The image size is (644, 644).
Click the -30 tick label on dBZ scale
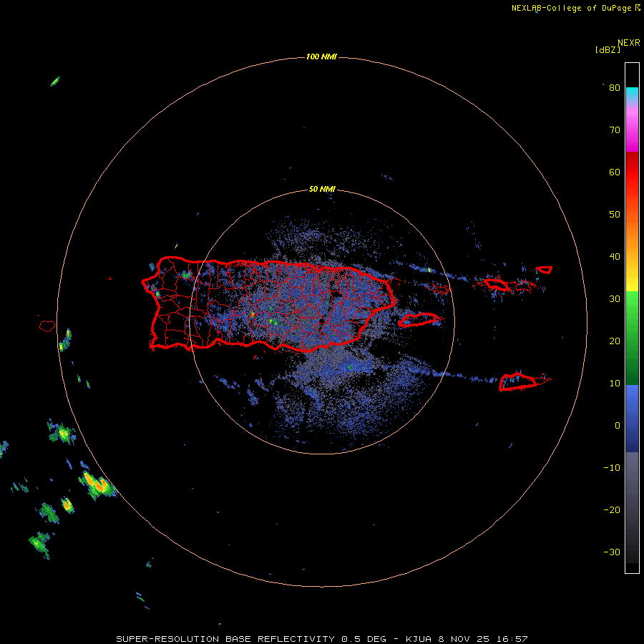tap(612, 552)
